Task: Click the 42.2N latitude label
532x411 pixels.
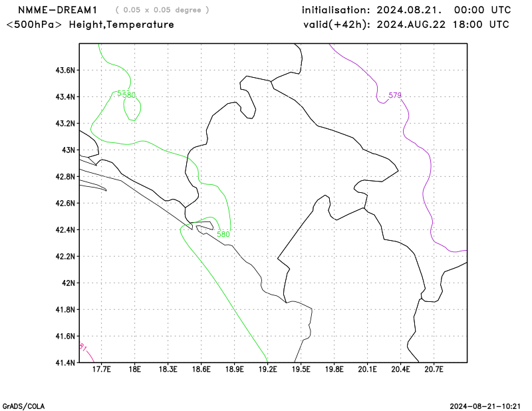Action: tap(65, 257)
